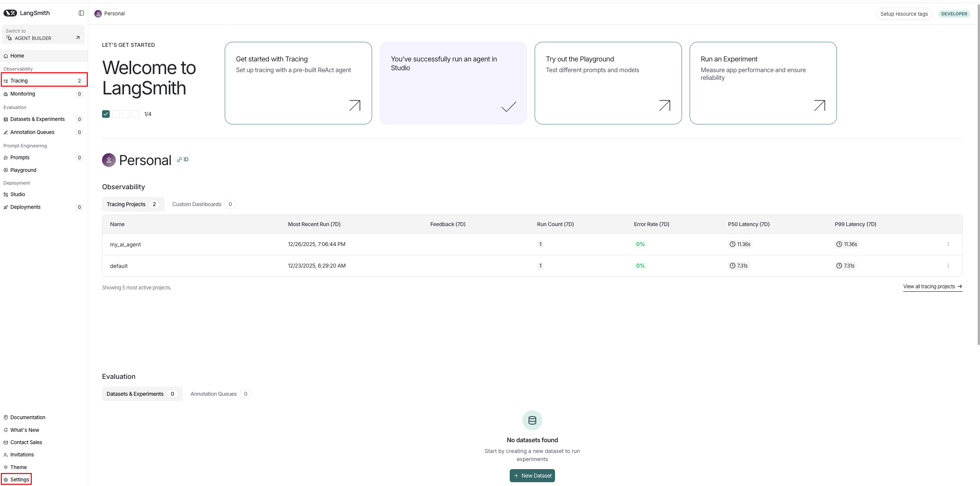The width and height of the screenshot is (980, 486).
Task: Click the fourth onboarding progress checkbox
Action: pos(136,114)
